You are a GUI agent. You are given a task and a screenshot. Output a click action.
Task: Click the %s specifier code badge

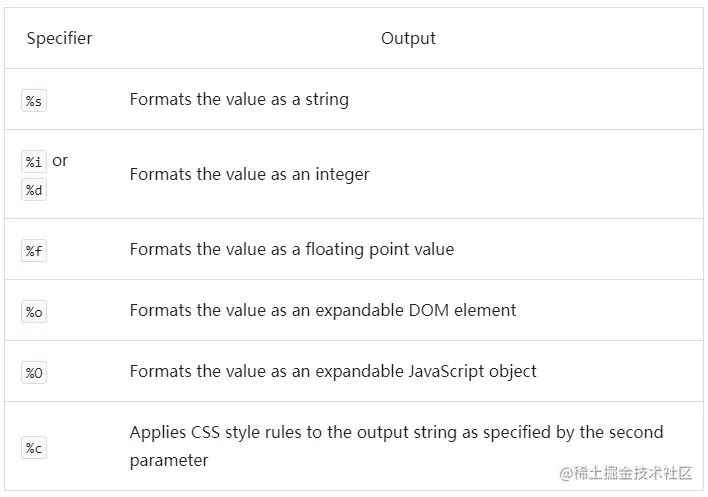(34, 101)
